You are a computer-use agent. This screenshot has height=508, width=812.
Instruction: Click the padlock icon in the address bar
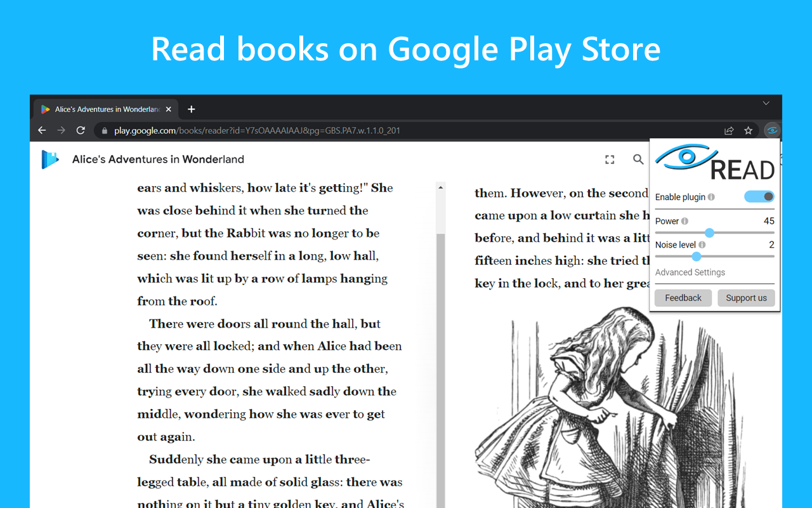103,130
